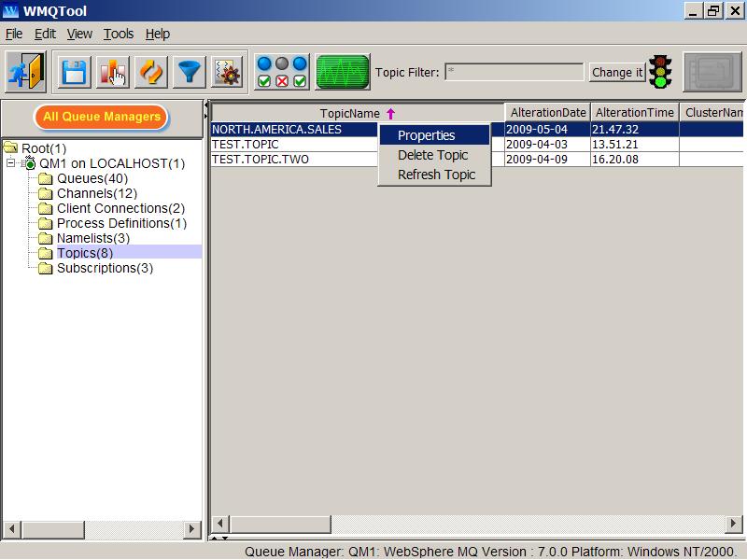The width and height of the screenshot is (747, 560).
Task: Click the Topics folder icon
Action: 45,253
